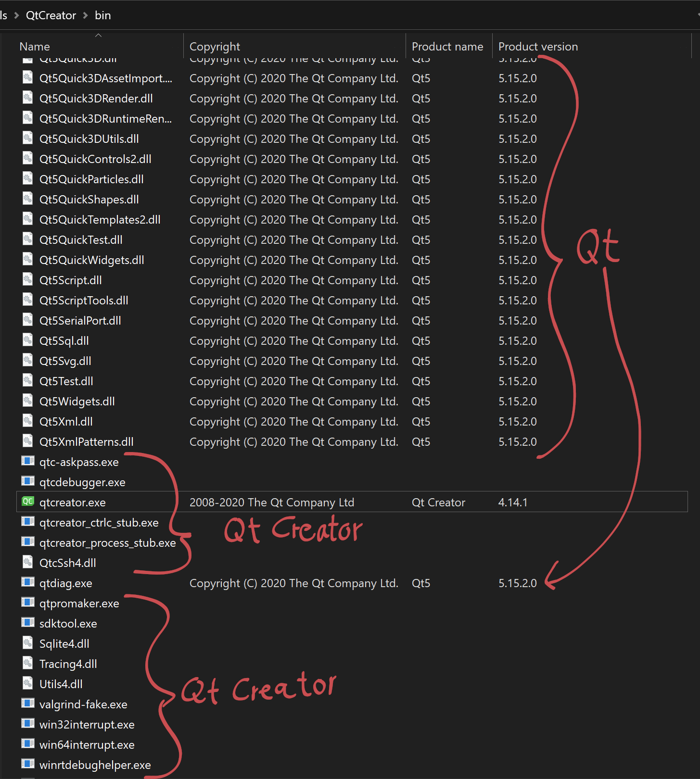The image size is (700, 779).
Task: Click the Qt5Quick3DRender.dll file icon
Action: click(28, 98)
